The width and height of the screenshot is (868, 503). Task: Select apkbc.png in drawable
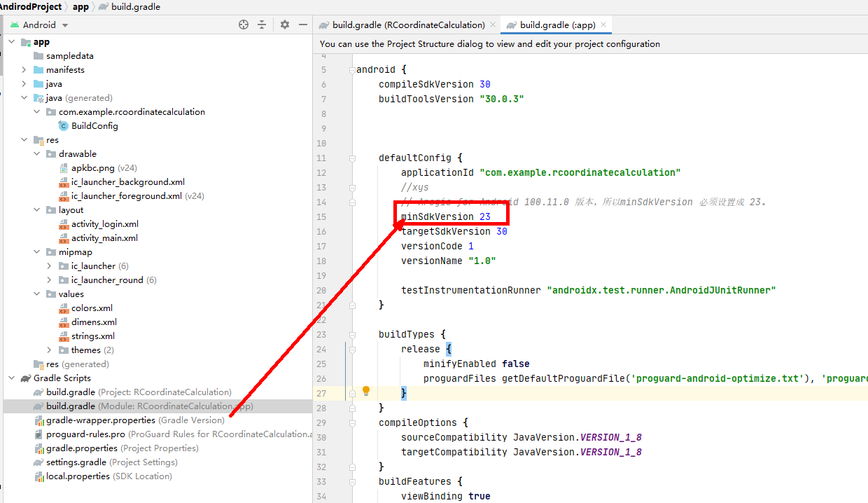click(x=97, y=168)
